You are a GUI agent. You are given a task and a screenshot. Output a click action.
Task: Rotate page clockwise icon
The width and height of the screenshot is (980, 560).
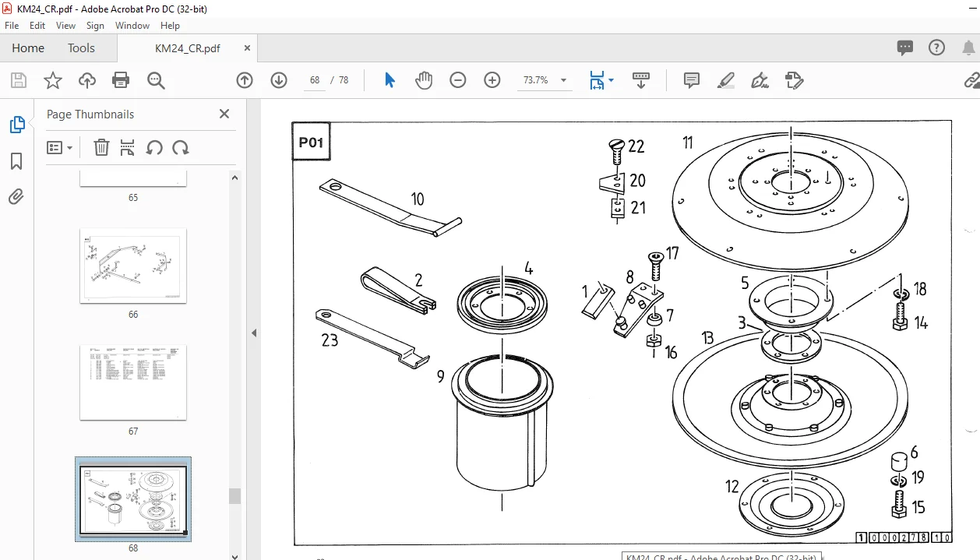click(181, 147)
